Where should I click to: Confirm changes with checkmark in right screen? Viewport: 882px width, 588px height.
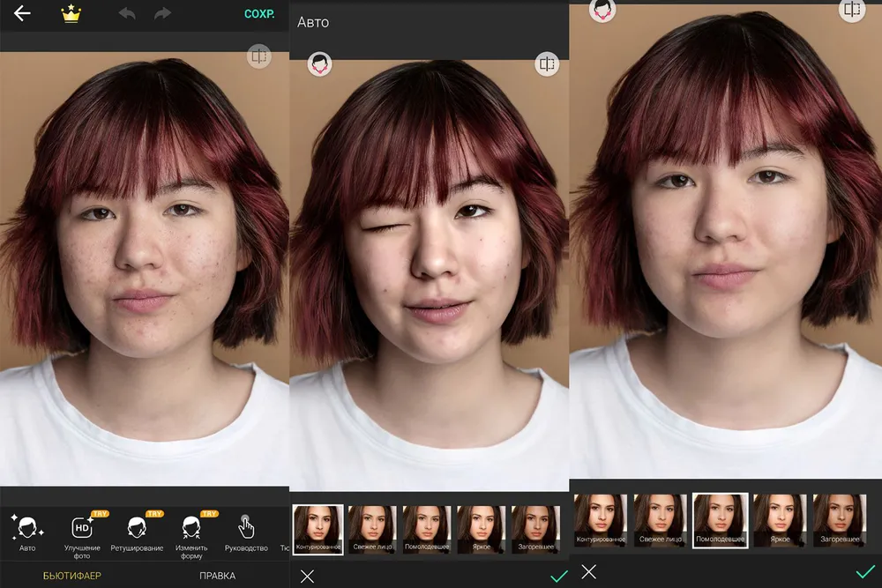[x=865, y=572]
